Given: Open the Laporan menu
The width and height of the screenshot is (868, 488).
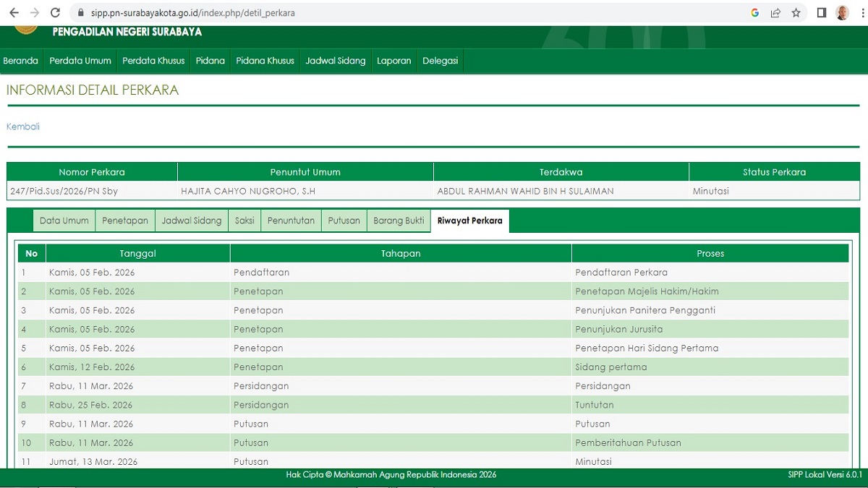Looking at the screenshot, I should (393, 61).
